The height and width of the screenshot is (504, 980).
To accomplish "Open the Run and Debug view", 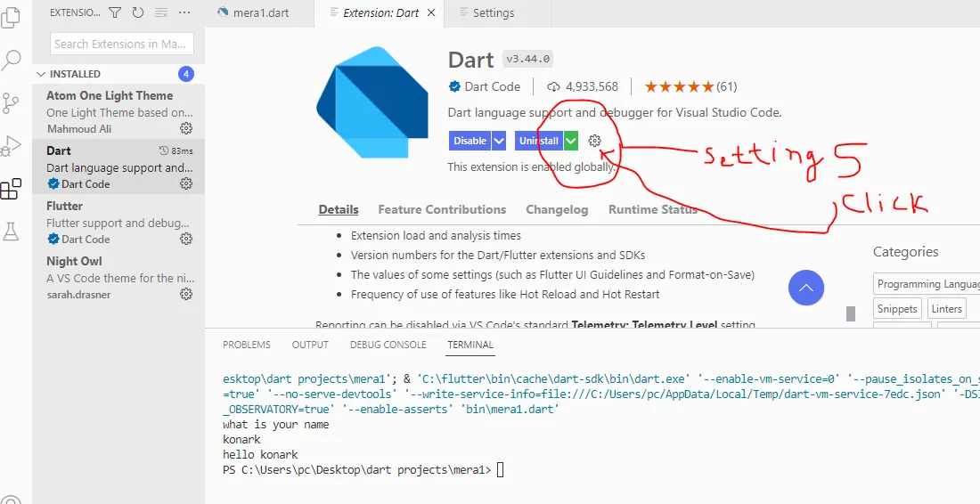I will click(x=11, y=146).
